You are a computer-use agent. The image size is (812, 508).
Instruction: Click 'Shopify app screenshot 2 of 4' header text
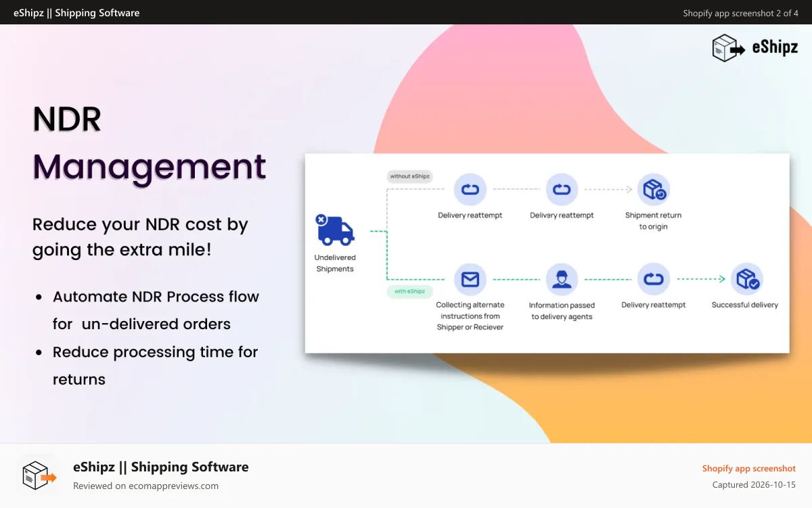point(740,13)
